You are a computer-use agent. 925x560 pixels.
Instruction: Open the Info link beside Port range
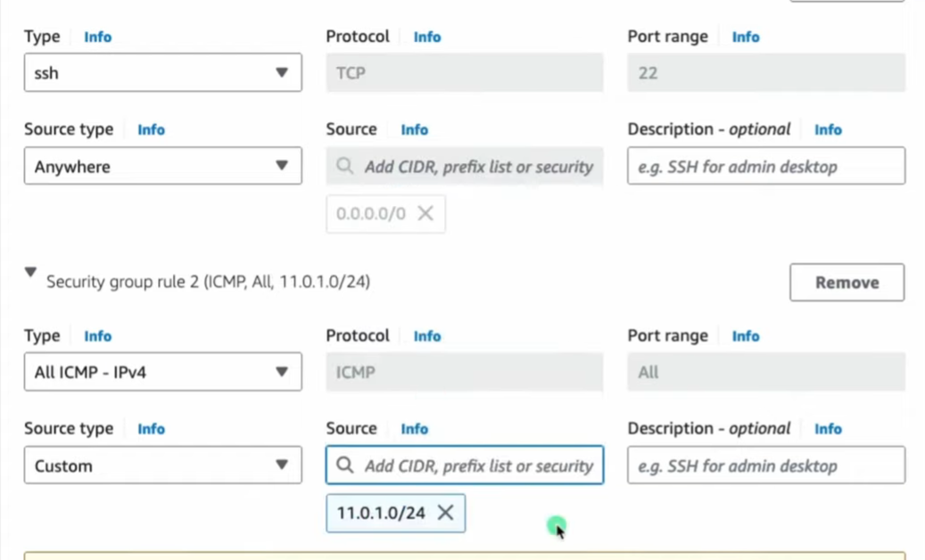(745, 37)
